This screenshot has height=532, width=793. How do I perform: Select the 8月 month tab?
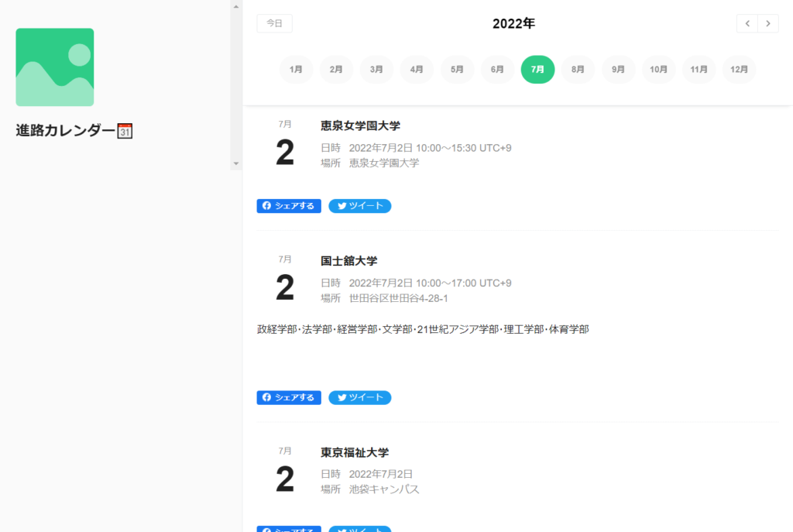pos(578,69)
